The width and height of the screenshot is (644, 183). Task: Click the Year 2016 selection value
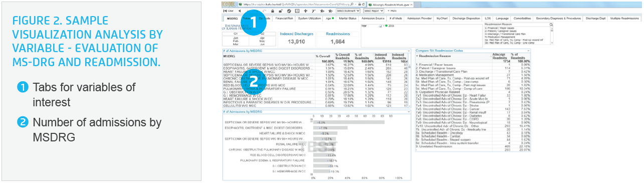[x=391, y=26]
